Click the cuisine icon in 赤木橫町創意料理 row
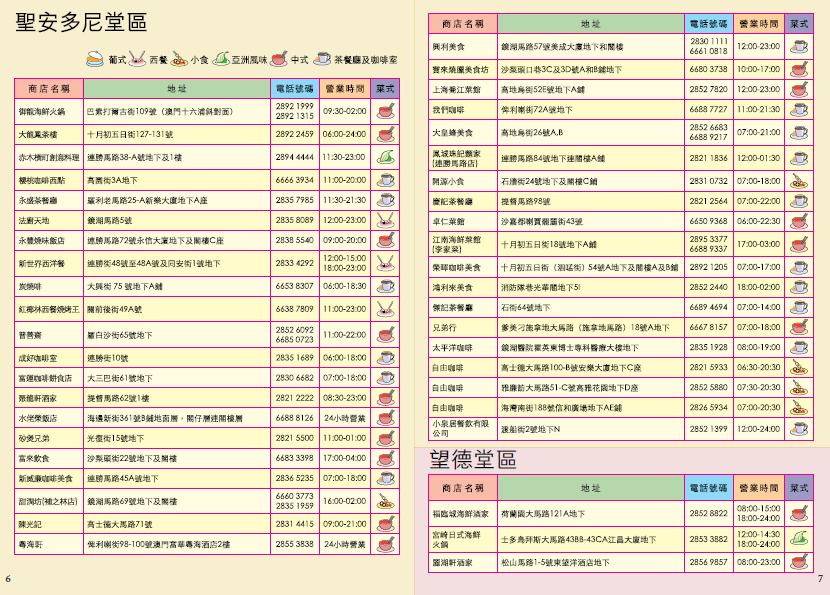The width and height of the screenshot is (830, 595). (x=385, y=157)
